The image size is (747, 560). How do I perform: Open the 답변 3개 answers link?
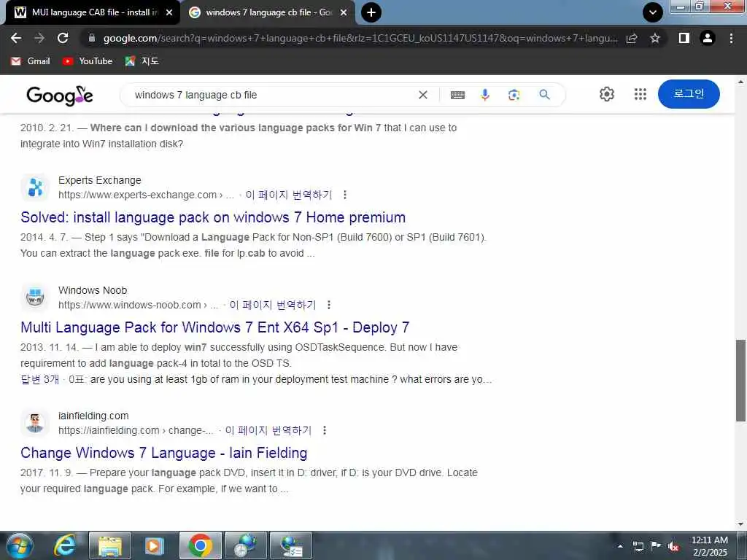click(x=39, y=379)
